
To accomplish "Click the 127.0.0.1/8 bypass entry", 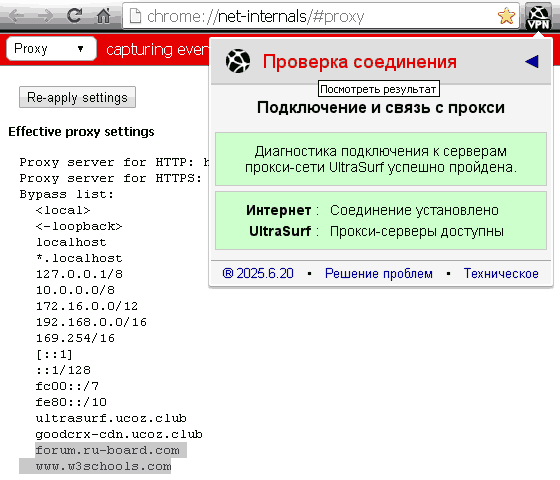I will tap(79, 274).
